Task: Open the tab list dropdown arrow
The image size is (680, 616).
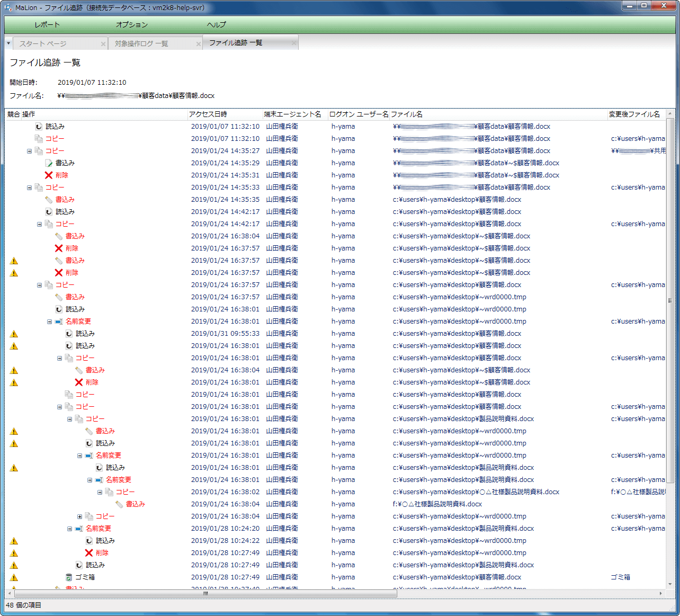Action: (8, 43)
